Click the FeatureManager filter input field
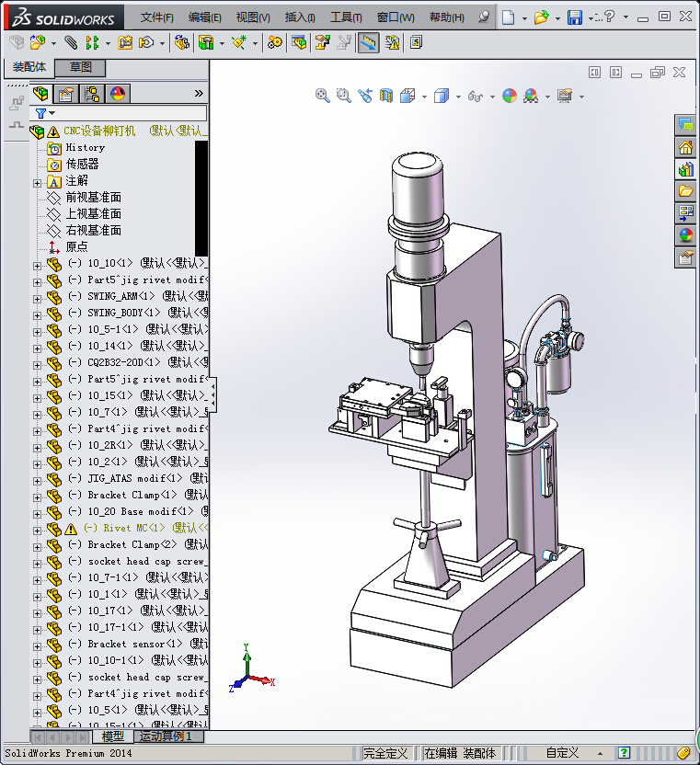Image resolution: width=700 pixels, height=765 pixels. click(x=119, y=113)
